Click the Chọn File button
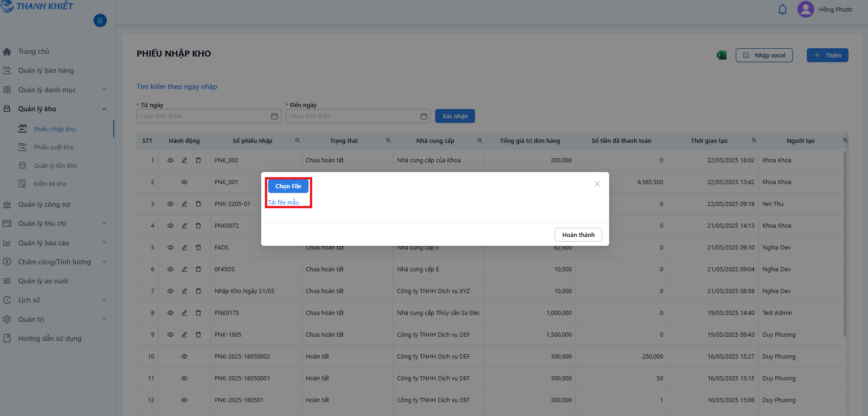Image resolution: width=868 pixels, height=416 pixels. pos(288,186)
